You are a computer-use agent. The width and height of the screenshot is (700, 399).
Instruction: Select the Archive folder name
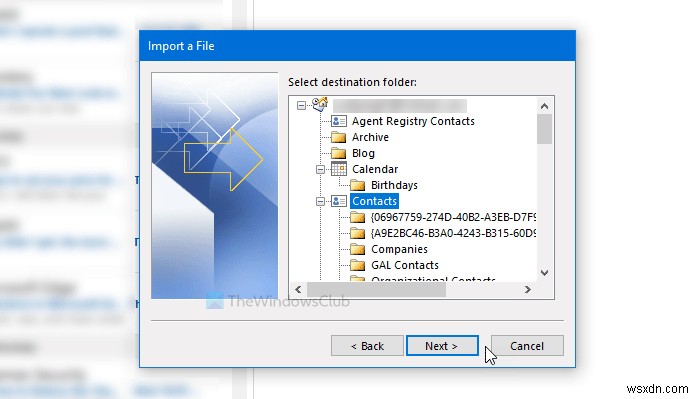click(370, 137)
